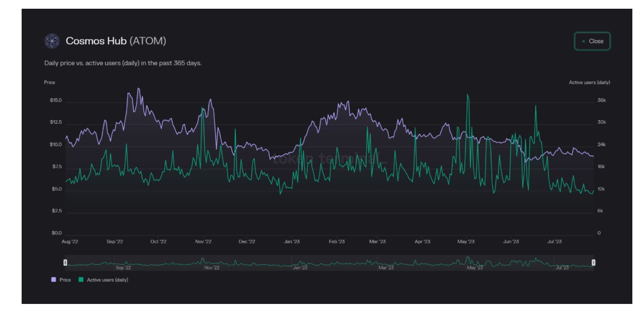Click Mar '23 inside the range selector strip
Viewport: 644px width, 311px height.
tap(386, 268)
